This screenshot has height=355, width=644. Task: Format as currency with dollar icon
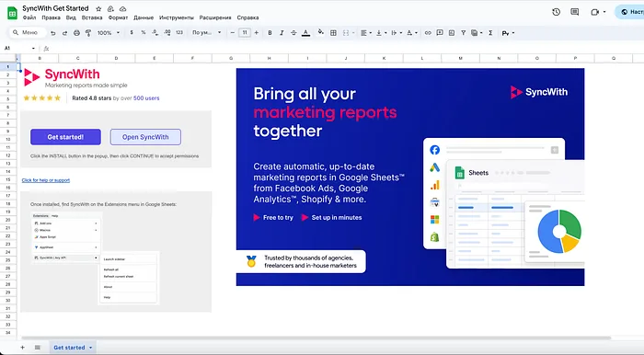coord(132,32)
